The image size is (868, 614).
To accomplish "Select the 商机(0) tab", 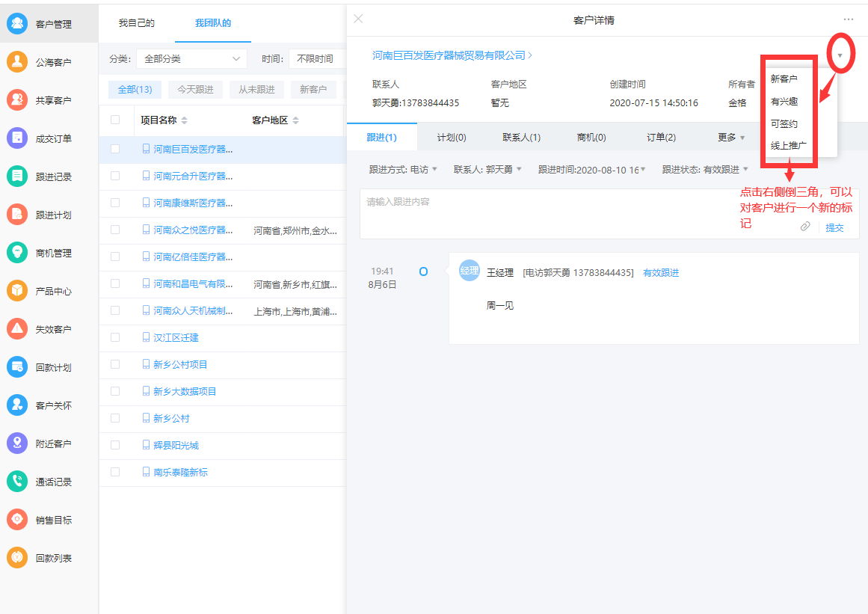I will (591, 138).
